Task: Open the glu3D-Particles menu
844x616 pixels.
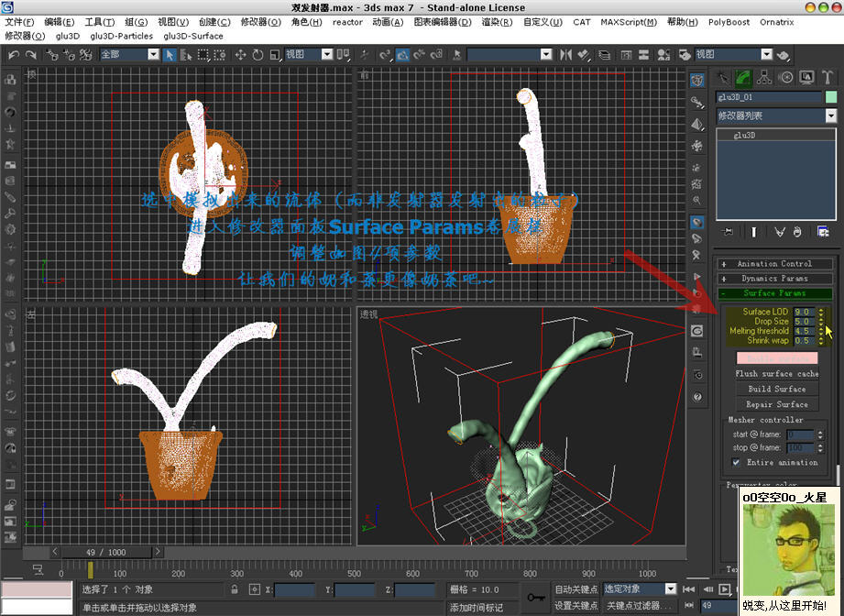Action: (122, 36)
